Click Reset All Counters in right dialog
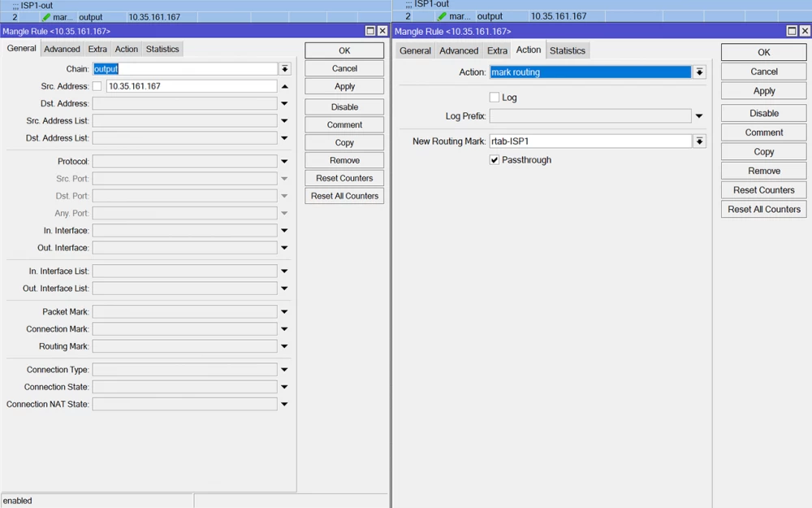Screen dimensions: 812x508 (763, 209)
